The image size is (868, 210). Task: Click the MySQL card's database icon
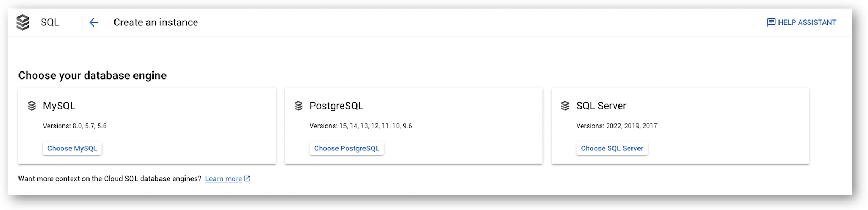[31, 106]
